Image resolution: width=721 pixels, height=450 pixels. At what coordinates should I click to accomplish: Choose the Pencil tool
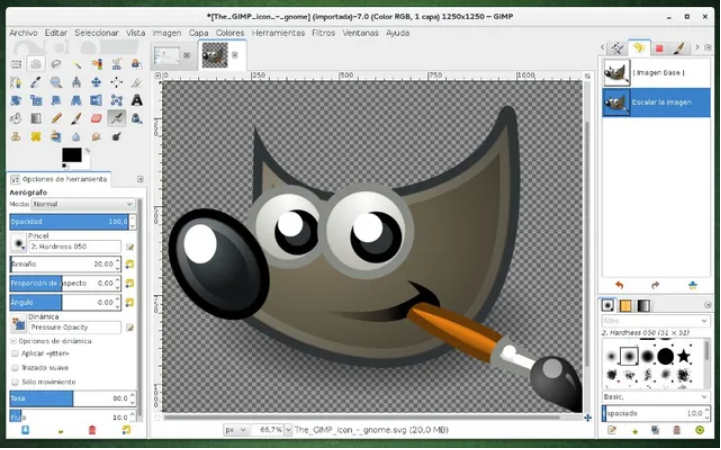(56, 118)
